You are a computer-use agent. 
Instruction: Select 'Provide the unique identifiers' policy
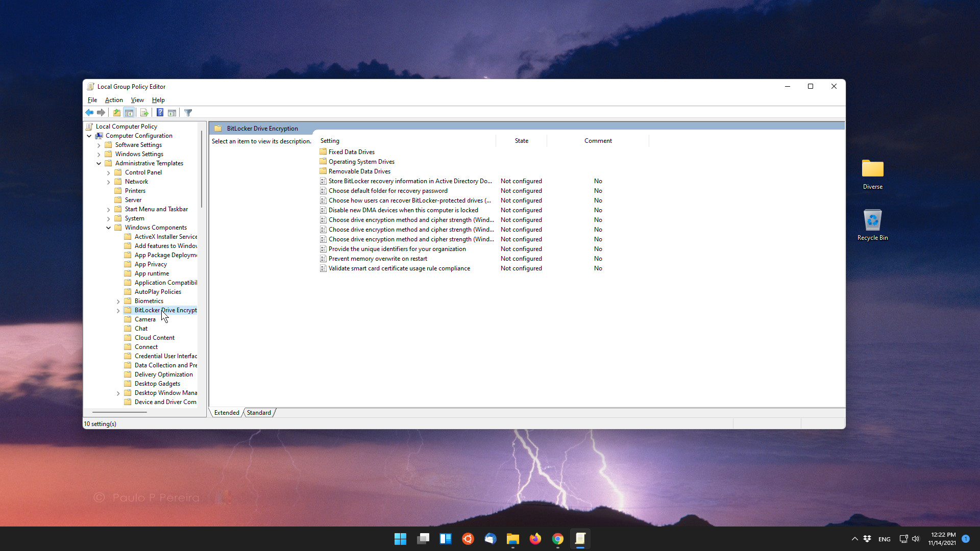[x=397, y=249]
